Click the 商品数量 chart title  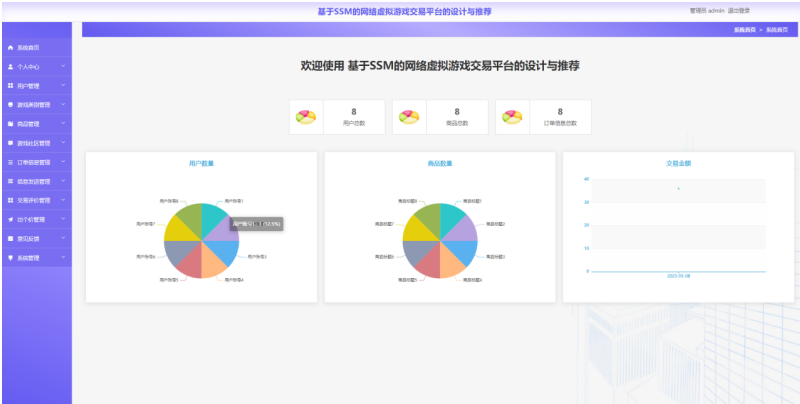point(440,164)
